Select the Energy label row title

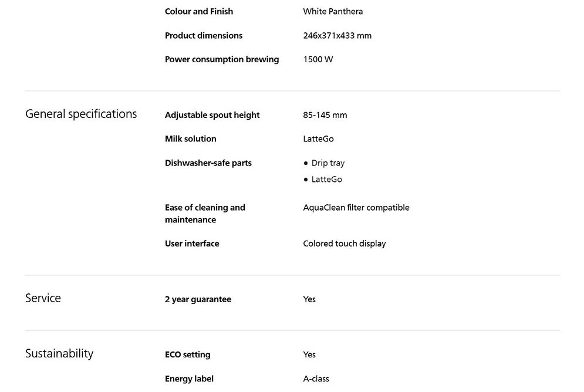189,379
